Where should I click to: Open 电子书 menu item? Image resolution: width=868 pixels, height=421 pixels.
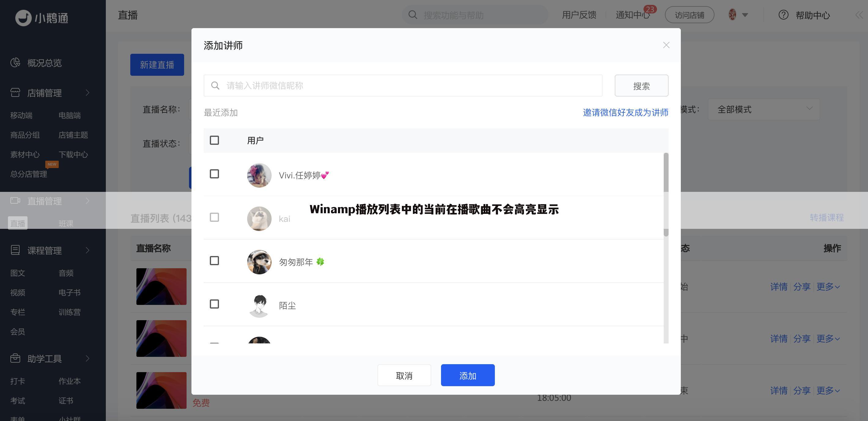pyautogui.click(x=69, y=292)
